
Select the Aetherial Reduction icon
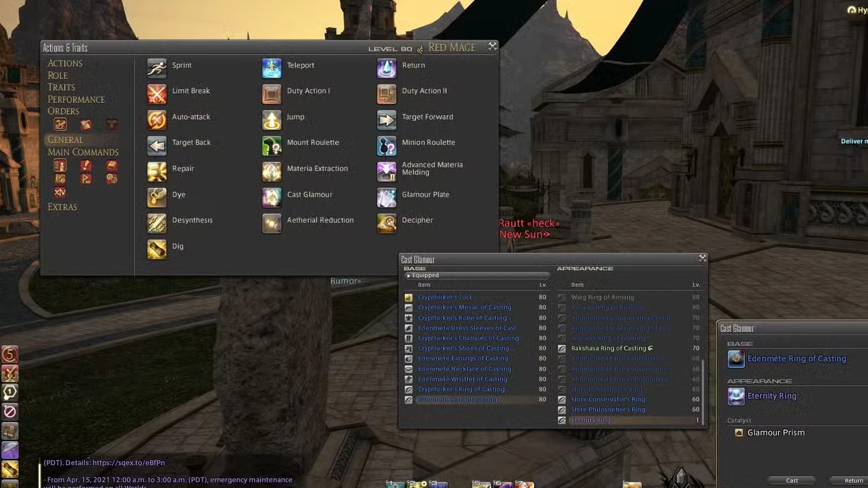[x=272, y=223]
